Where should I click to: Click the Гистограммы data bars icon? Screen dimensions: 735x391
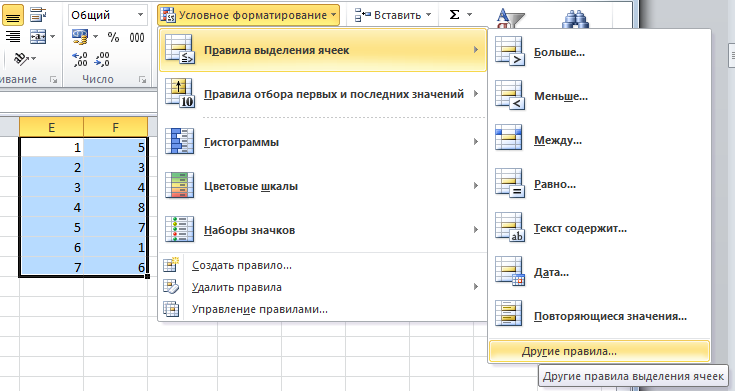coord(179,141)
